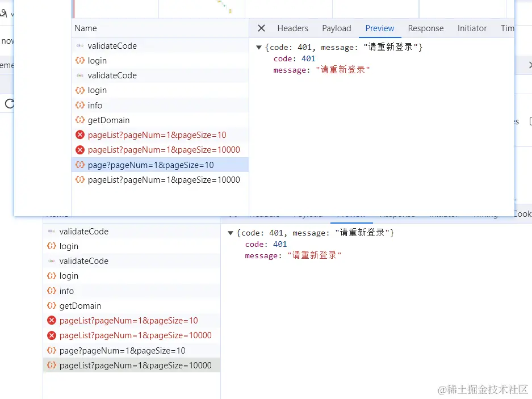The height and width of the screenshot is (399, 532).
Task: Click the JSON icon beside page?pageNum=1&pageSize=10 in the background panel
Action: tap(52, 351)
